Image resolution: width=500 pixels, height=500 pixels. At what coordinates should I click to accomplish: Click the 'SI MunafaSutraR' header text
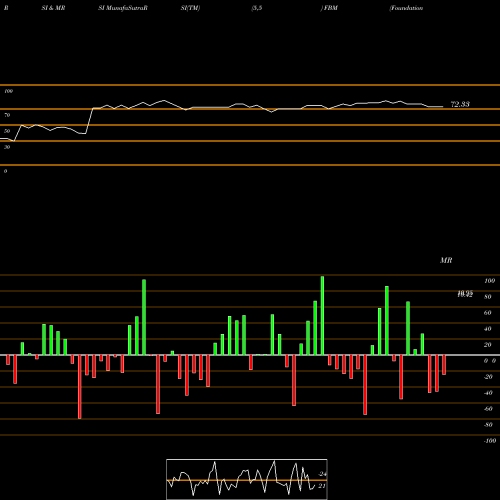click(x=123, y=8)
